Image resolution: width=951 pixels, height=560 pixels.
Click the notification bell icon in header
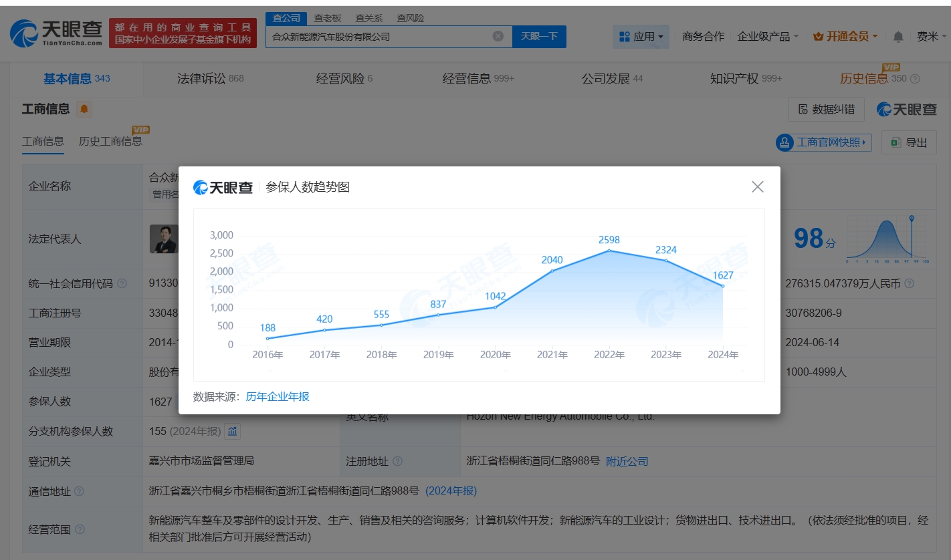coord(898,37)
